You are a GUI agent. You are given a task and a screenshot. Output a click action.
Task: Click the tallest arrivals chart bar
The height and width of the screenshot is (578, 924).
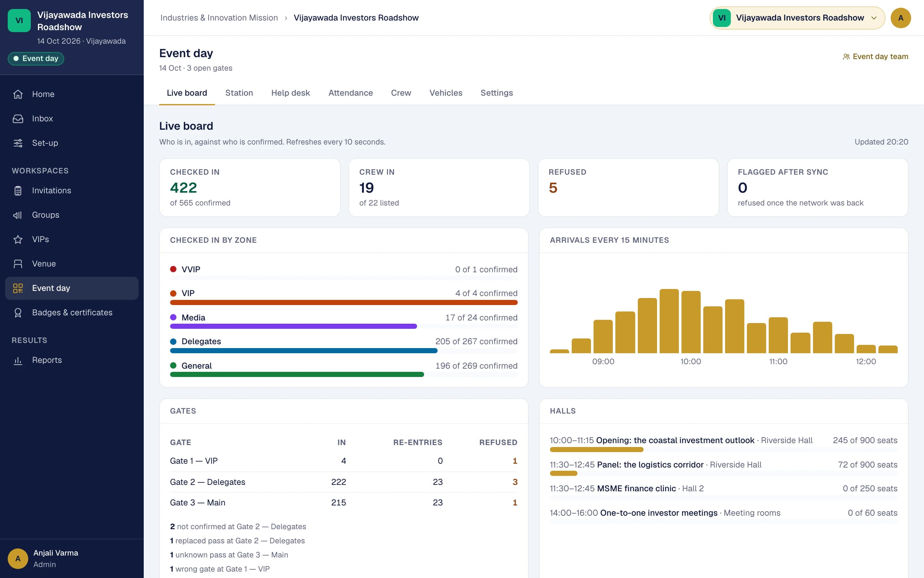point(669,321)
